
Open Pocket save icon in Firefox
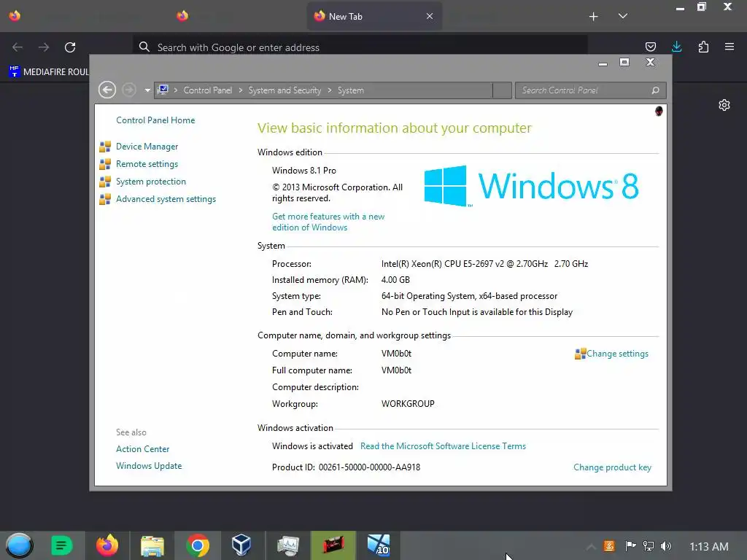click(x=650, y=47)
